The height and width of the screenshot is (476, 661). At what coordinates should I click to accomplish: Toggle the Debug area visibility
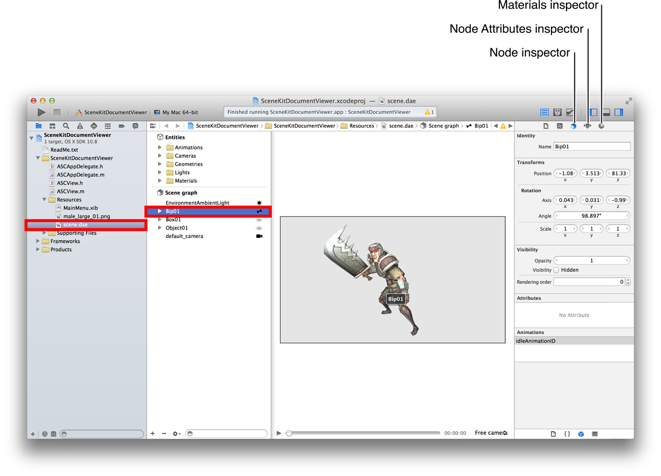607,112
